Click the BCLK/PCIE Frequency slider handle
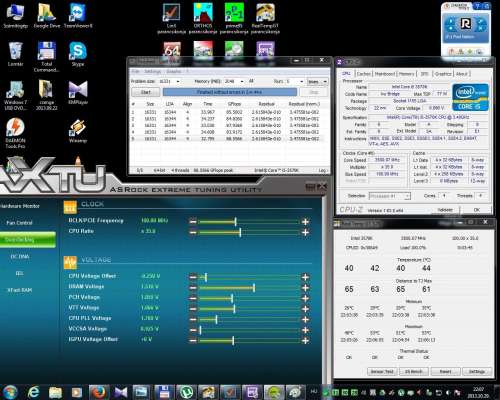This screenshot has height=400, width=500. [235, 222]
